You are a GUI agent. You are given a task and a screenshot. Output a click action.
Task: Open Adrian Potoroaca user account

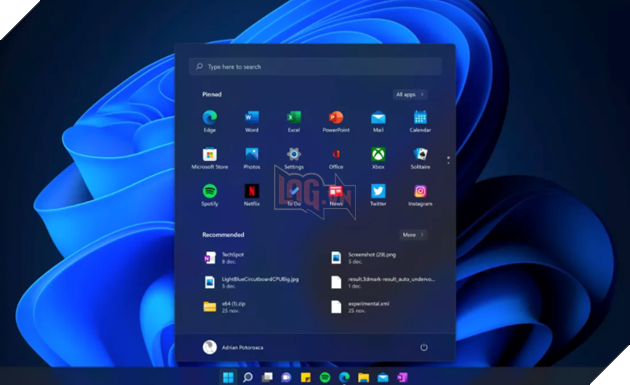coord(233,347)
